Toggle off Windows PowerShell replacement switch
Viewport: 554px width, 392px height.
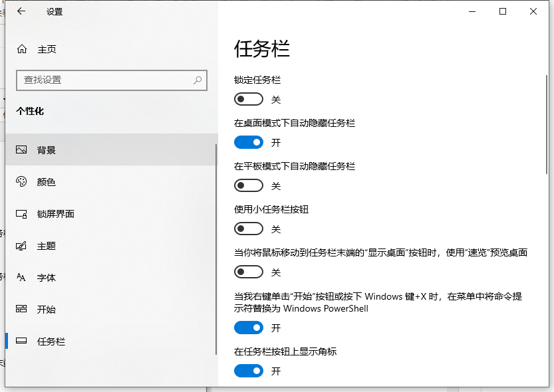[249, 328]
